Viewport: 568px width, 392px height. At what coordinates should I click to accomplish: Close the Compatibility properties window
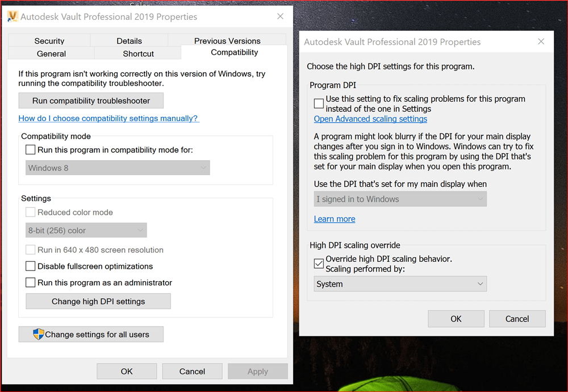(x=280, y=16)
